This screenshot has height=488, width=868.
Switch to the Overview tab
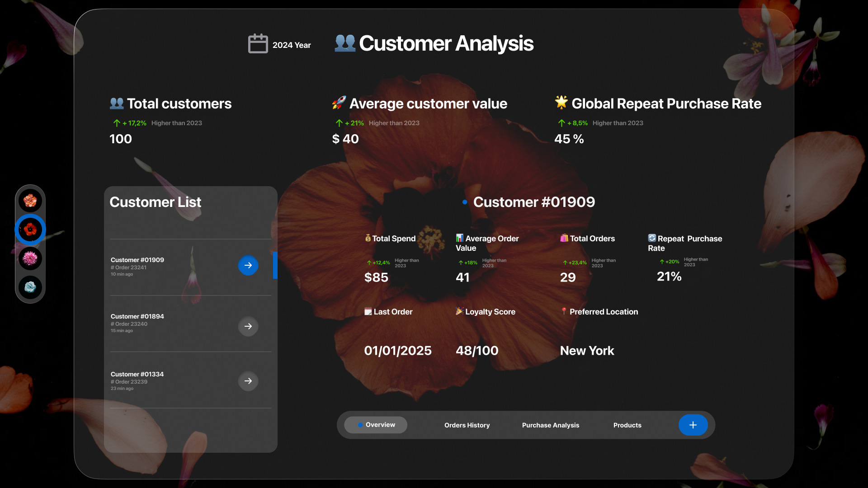(x=376, y=425)
